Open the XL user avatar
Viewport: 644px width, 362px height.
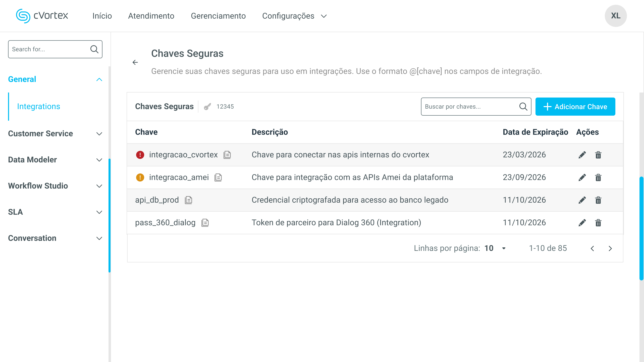pos(616,16)
